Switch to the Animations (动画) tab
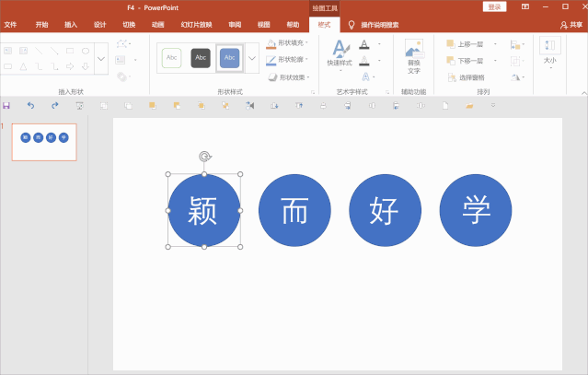Screen dimensions: 588x375 (157, 25)
